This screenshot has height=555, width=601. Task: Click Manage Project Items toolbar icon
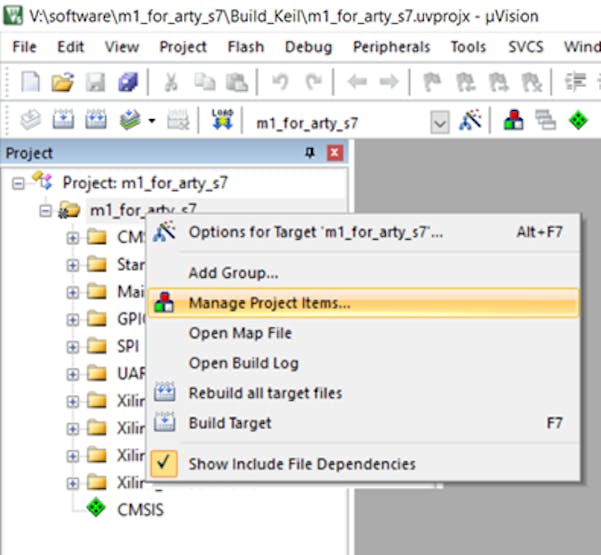[514, 120]
